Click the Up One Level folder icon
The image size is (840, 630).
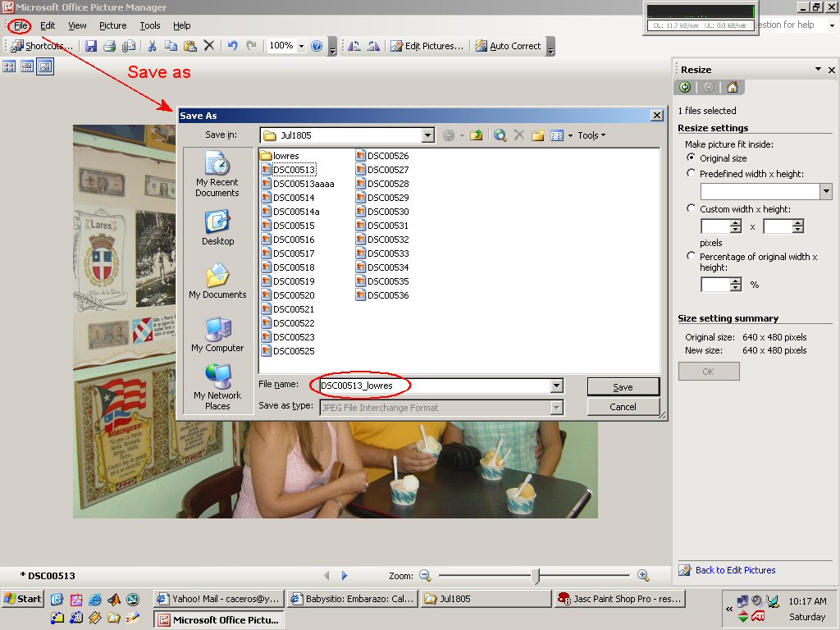[x=476, y=135]
